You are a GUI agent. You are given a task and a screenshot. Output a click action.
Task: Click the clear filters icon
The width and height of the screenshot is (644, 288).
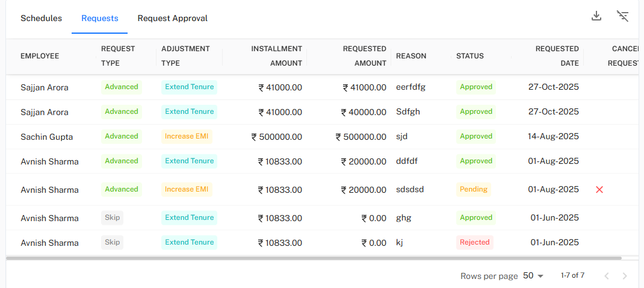[623, 16]
